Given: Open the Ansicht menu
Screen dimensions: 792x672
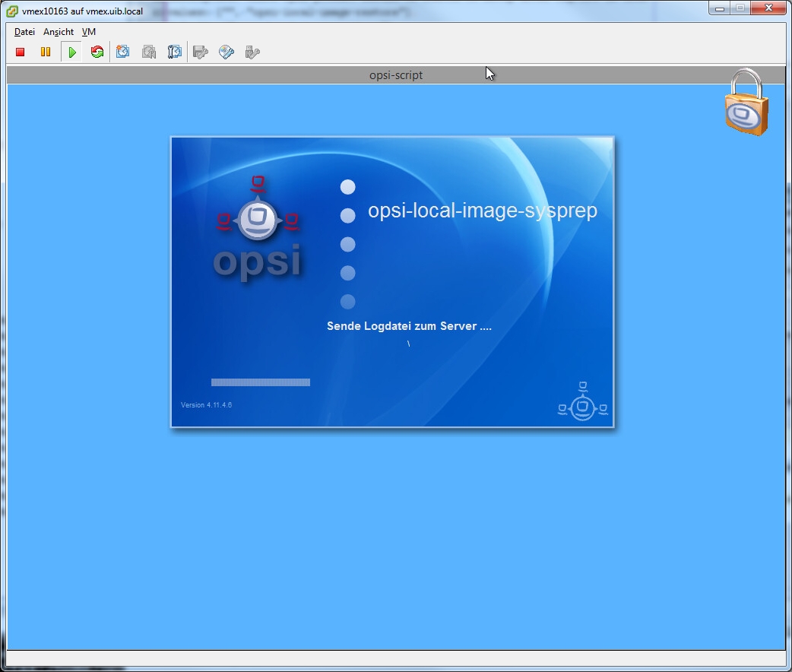Looking at the screenshot, I should pyautogui.click(x=59, y=32).
